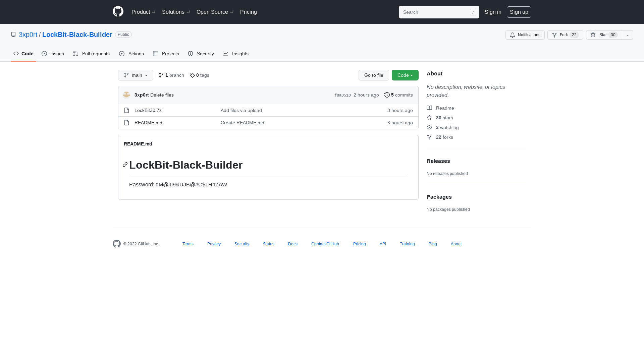Enable notifications for this repository
The image size is (644, 362).
click(525, 35)
